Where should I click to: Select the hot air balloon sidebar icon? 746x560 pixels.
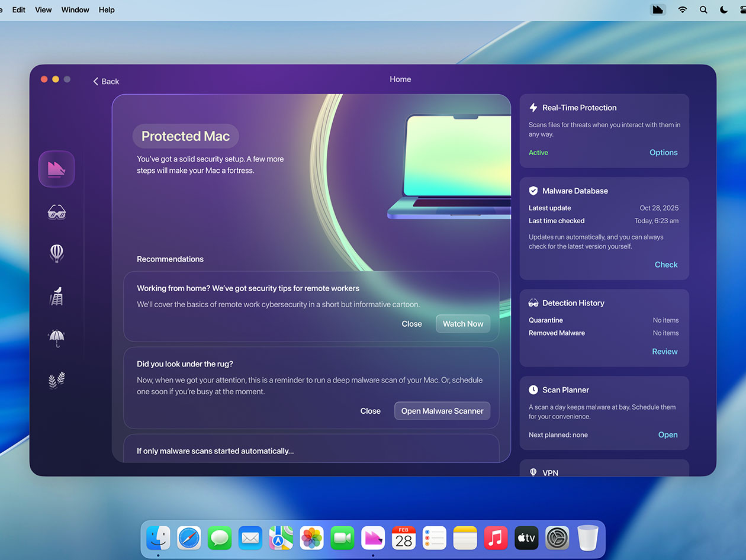pos(56,253)
